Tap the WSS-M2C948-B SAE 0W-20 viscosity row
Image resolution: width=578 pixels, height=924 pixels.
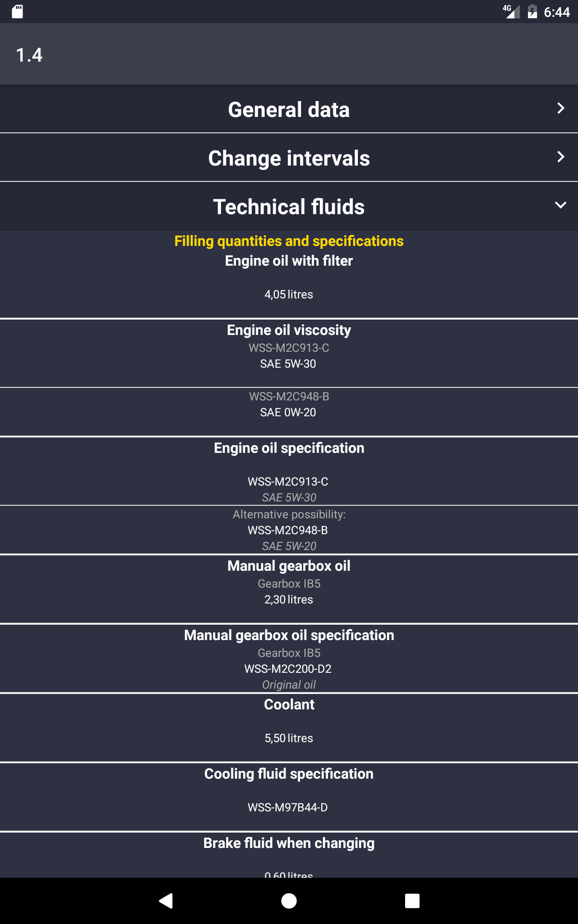[289, 411]
